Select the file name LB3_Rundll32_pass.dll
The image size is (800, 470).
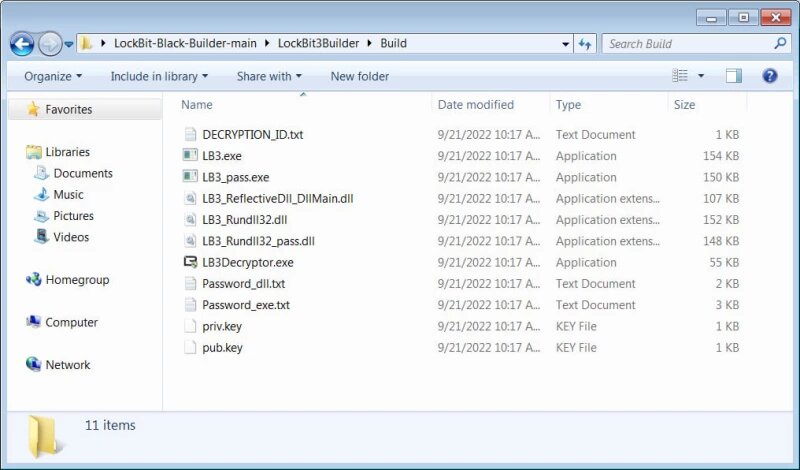[258, 241]
